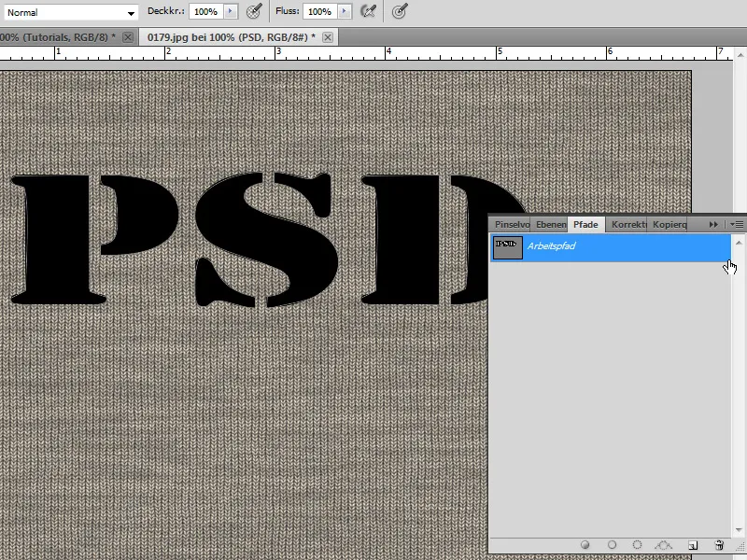Viewport: 747px width, 560px height.
Task: Open the Pfade panel options menu
Action: coord(737,224)
